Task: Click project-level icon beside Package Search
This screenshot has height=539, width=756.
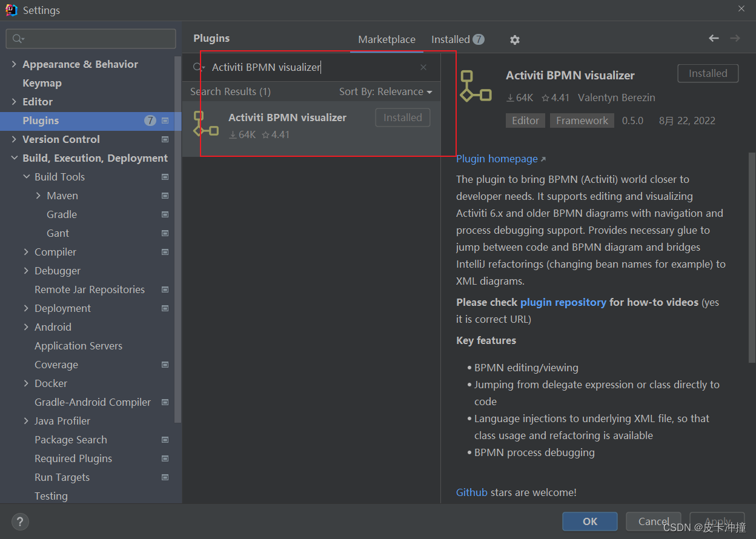Action: (x=165, y=440)
